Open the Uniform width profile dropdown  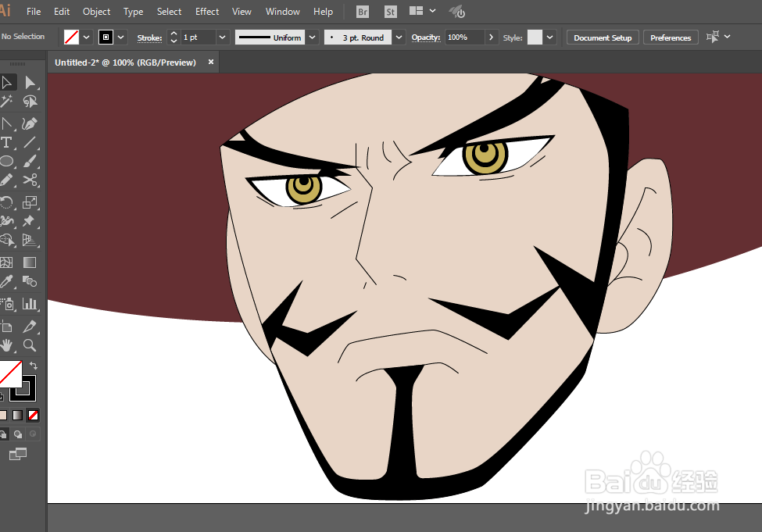(313, 37)
